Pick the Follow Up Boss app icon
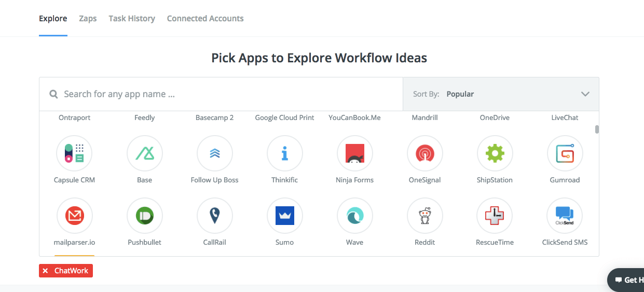The width and height of the screenshot is (644, 292). coord(215,153)
